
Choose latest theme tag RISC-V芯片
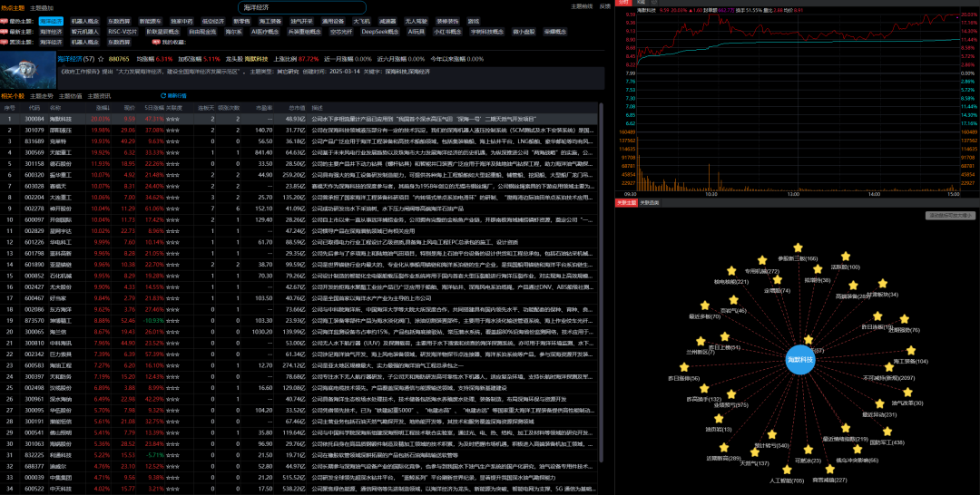123,31
